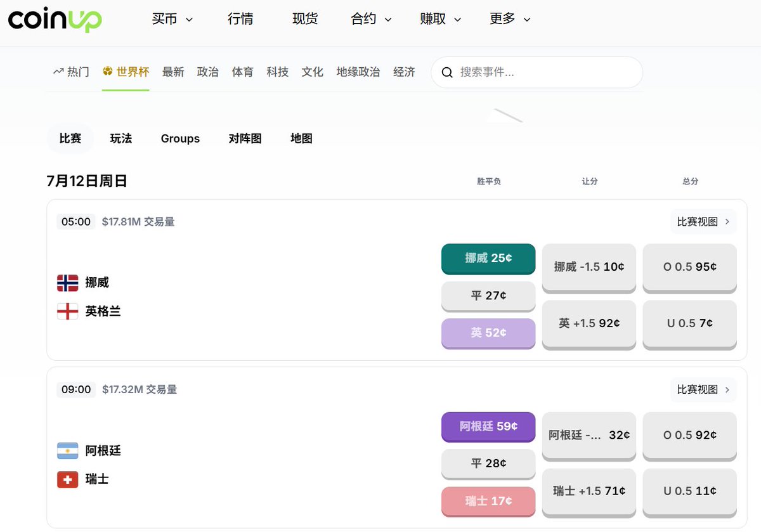Click the Norway flag icon
761x532 pixels.
click(68, 283)
